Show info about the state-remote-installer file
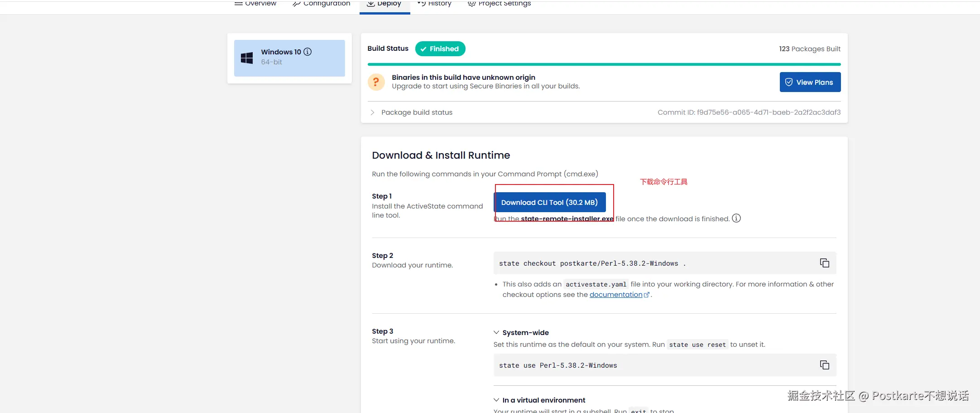The width and height of the screenshot is (980, 413). (x=737, y=219)
